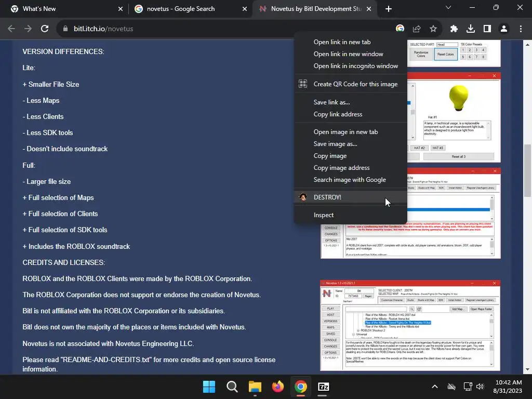Click the Chrome taskbar icon
532x399 pixels.
point(301,387)
